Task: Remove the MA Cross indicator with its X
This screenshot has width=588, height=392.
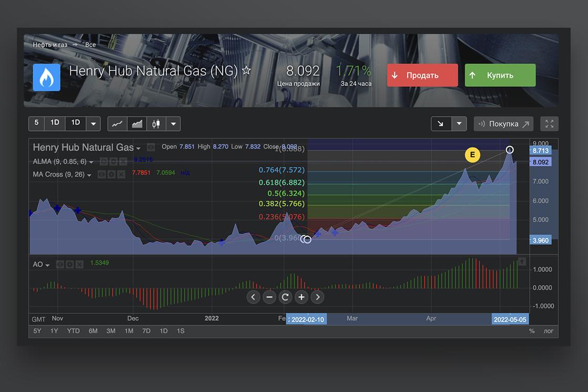Action: click(121, 174)
